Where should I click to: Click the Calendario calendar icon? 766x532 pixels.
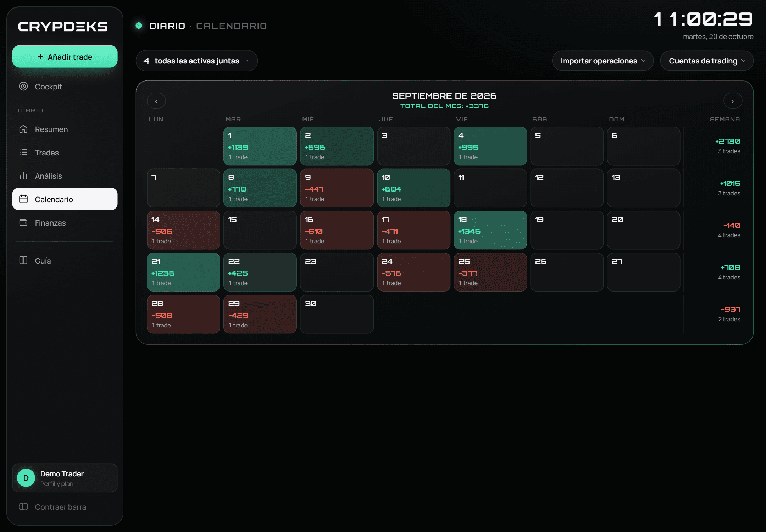(23, 199)
